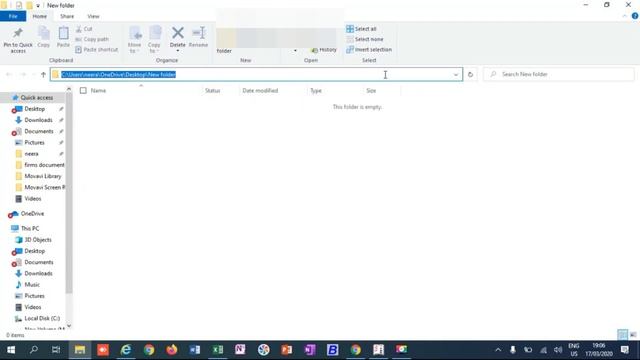Launch Firefox from taskbar

(172, 350)
